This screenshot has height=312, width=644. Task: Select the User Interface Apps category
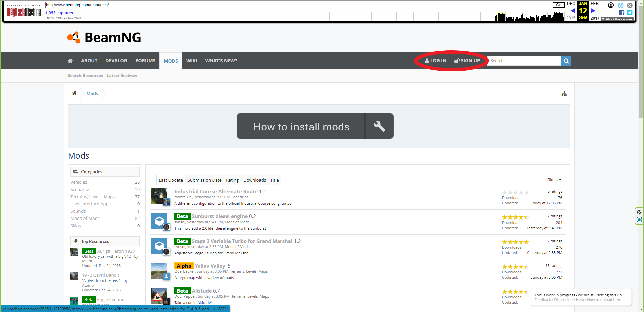coord(91,204)
